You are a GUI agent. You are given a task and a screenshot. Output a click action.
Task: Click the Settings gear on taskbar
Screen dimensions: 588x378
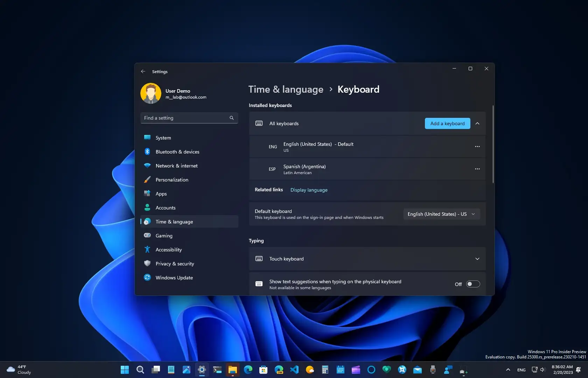(x=202, y=370)
